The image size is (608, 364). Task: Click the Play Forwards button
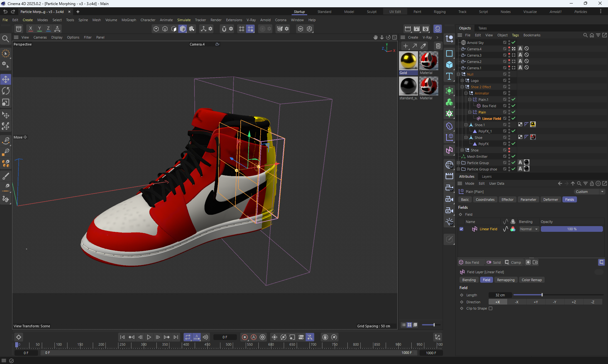149,337
